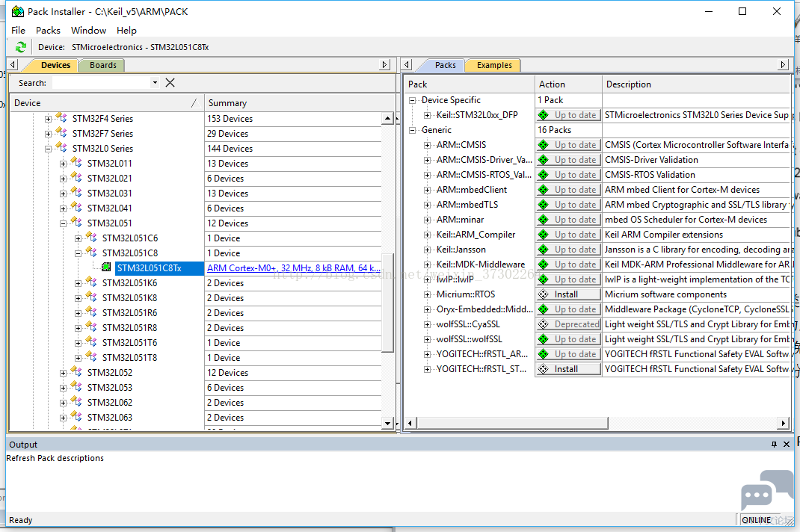The height and width of the screenshot is (532, 800).
Task: Expand the STM32F7 Series node
Action: [x=48, y=134]
